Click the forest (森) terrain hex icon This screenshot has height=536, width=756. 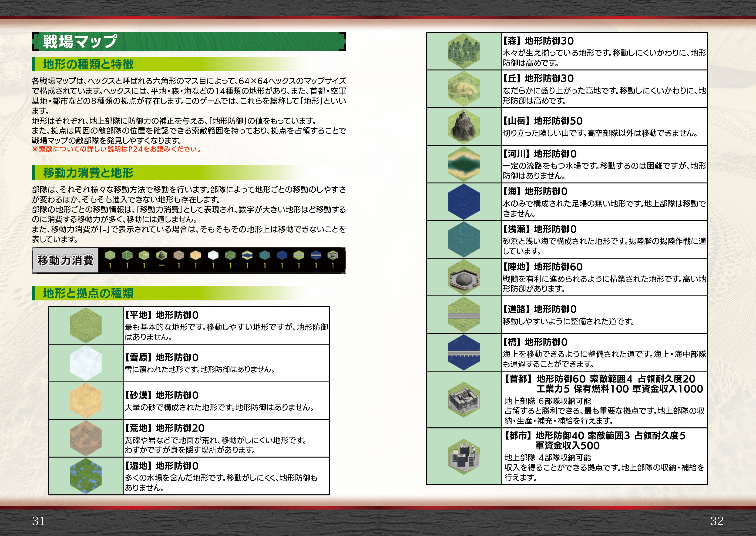(463, 51)
